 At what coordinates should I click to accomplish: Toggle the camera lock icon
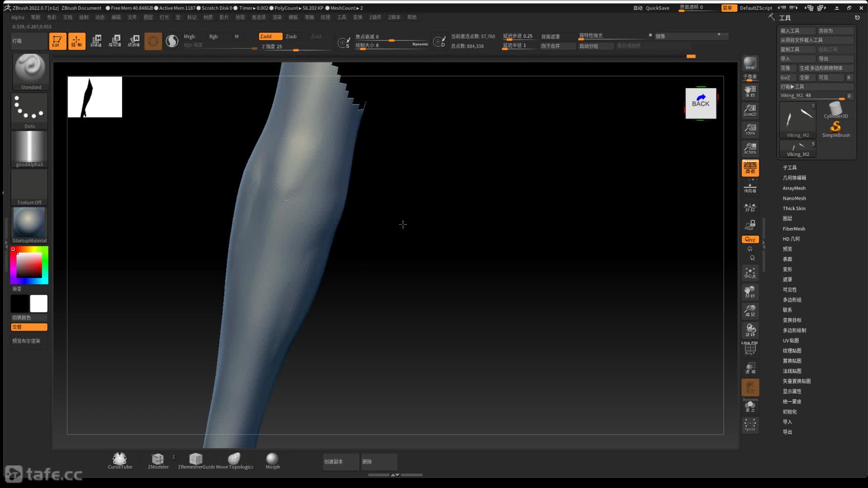pos(750,225)
